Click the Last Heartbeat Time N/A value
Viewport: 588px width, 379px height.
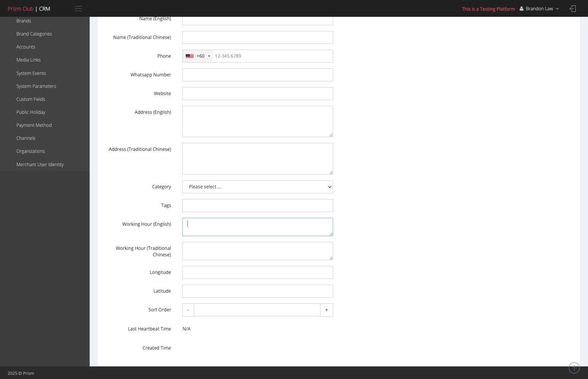pyautogui.click(x=187, y=329)
